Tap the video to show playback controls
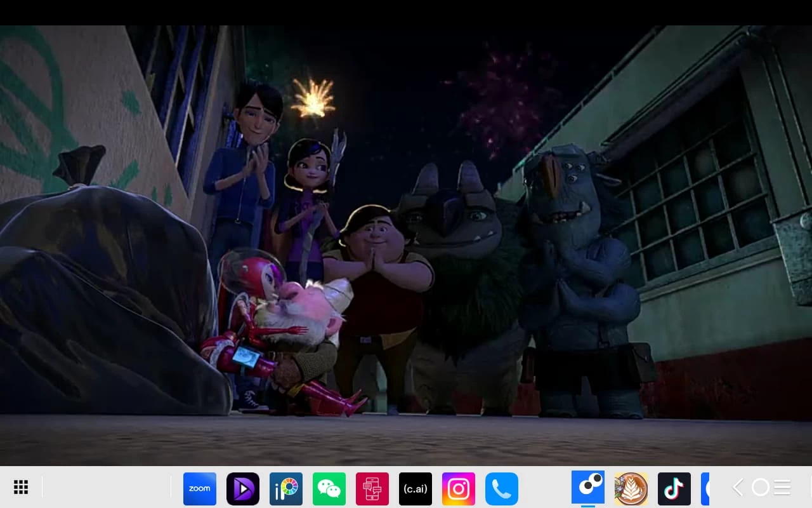Viewport: 812px width, 508px height. tap(406, 254)
